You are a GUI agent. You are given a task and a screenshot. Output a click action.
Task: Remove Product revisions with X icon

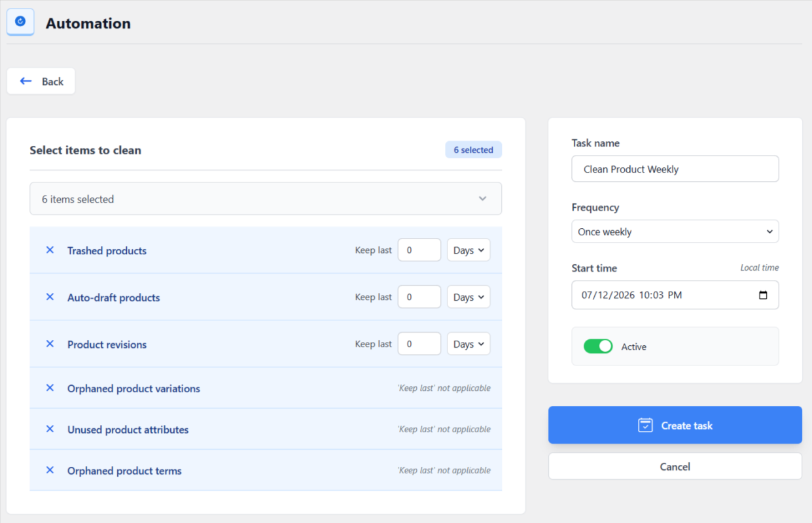(x=50, y=344)
